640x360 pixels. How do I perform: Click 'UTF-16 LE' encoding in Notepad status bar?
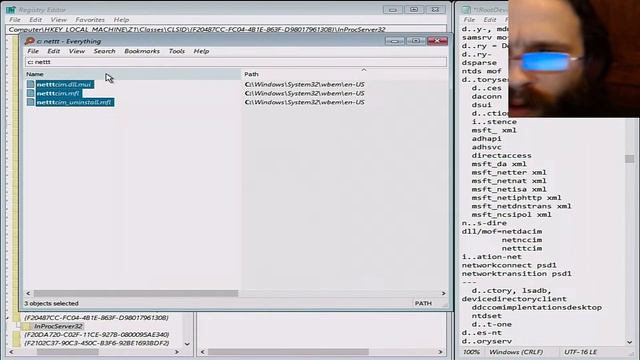(580, 352)
